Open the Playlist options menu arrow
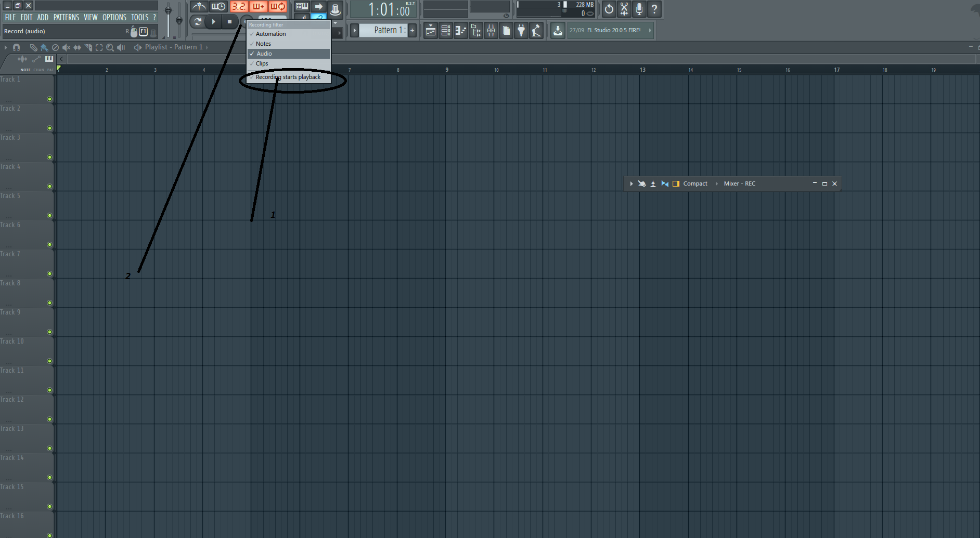 (x=6, y=47)
